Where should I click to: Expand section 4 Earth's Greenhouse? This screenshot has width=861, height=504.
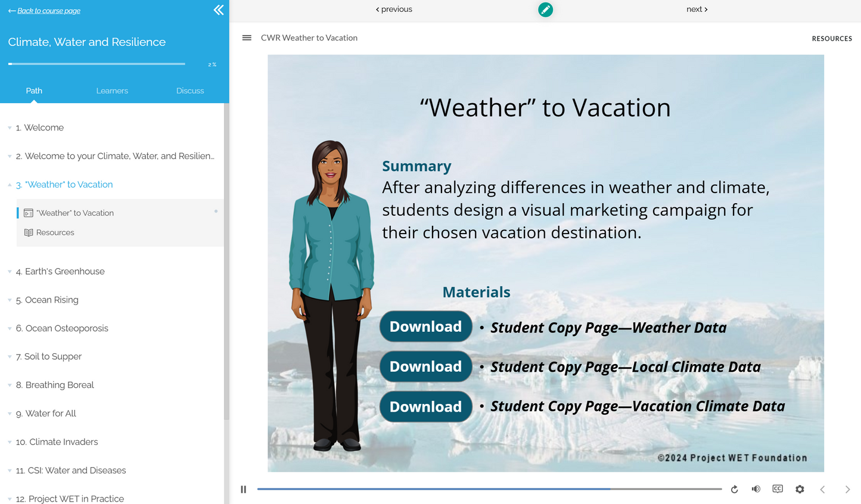[8, 271]
